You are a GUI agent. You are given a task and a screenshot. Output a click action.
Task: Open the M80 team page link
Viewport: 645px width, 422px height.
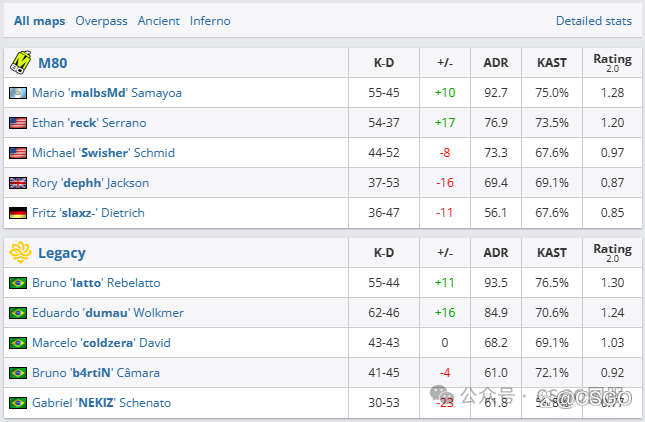(52, 62)
